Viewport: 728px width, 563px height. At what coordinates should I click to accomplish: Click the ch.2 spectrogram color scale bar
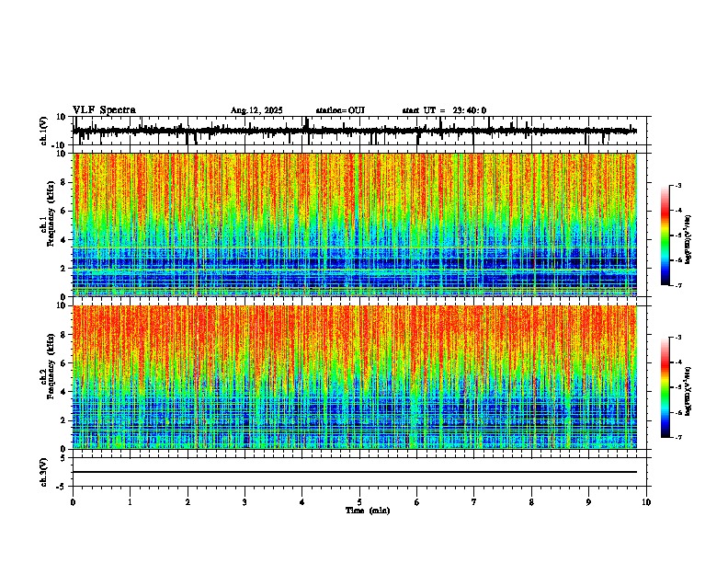pyautogui.click(x=665, y=387)
